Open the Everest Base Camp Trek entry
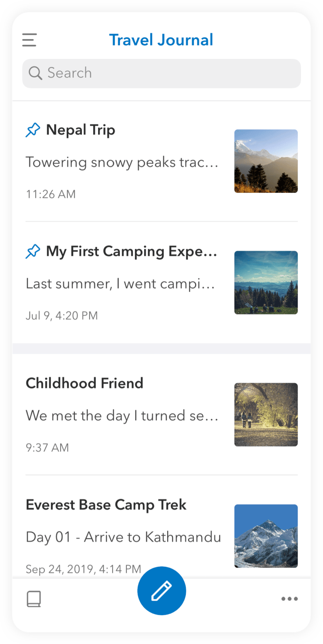 (106, 505)
